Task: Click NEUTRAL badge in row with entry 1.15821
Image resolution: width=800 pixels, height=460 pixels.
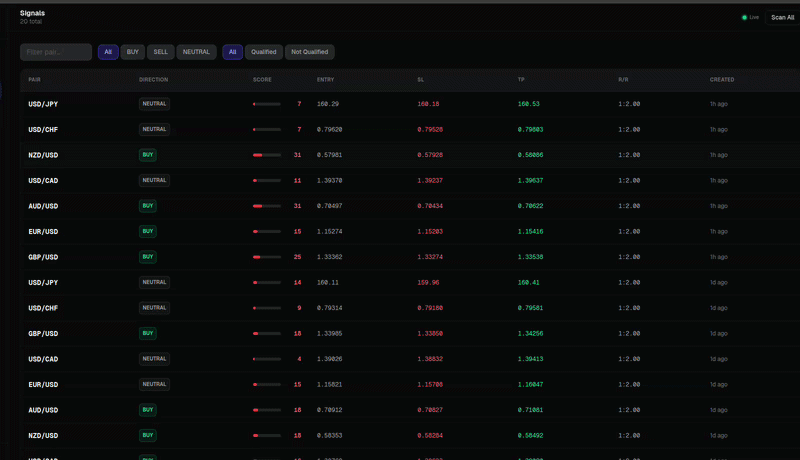Action: pos(154,385)
